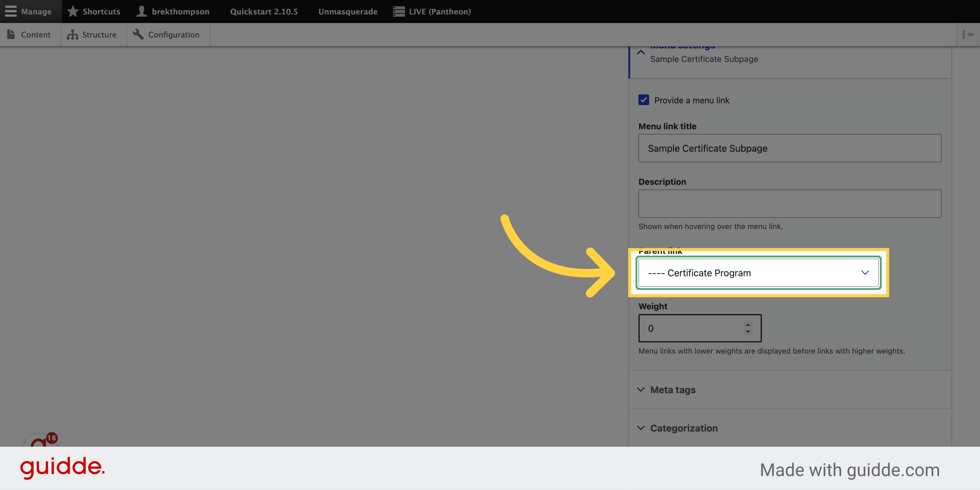Open the Content menu item
This screenshot has height=490, width=980.
pos(36,34)
